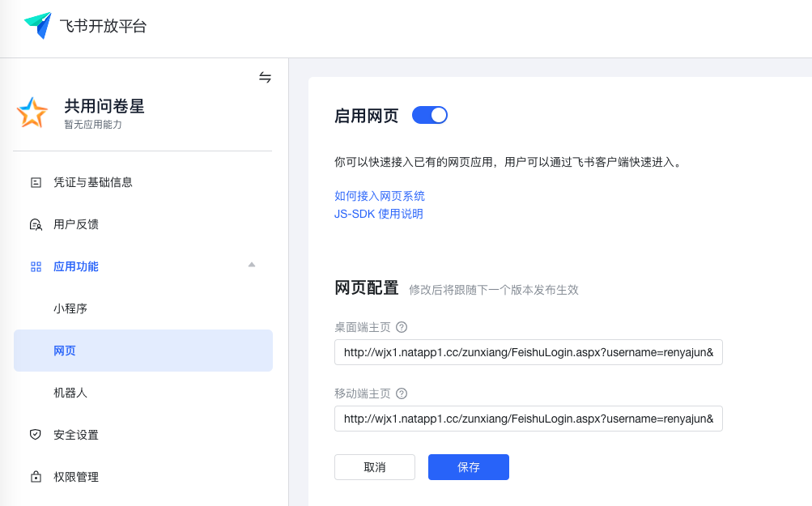Focus the 移动端主页 URL input field

(528, 419)
